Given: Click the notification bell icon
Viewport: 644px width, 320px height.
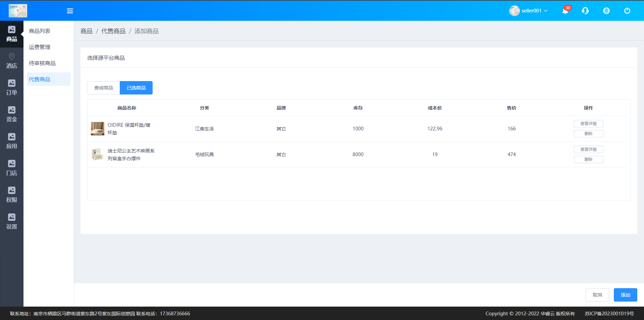Looking at the screenshot, I should 565,11.
